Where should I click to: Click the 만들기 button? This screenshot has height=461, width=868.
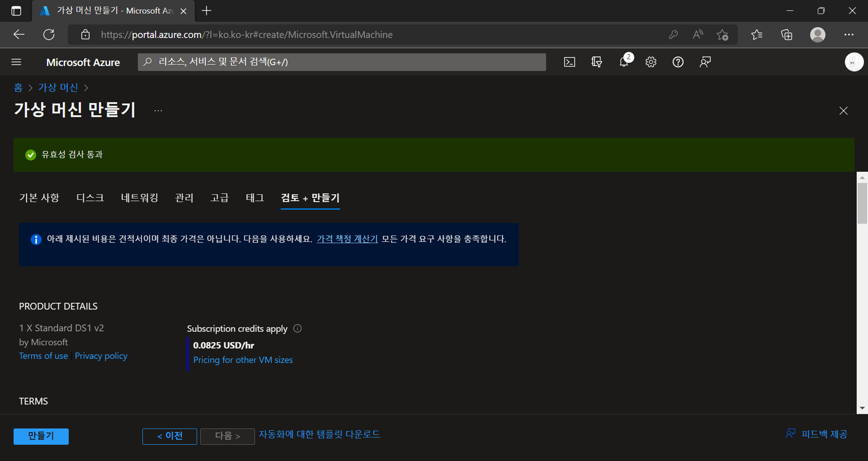pyautogui.click(x=41, y=436)
